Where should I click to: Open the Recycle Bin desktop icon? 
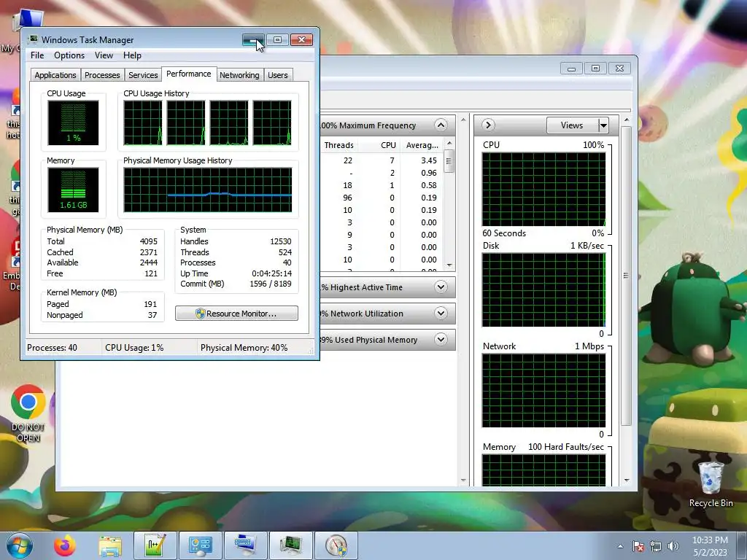pos(711,484)
